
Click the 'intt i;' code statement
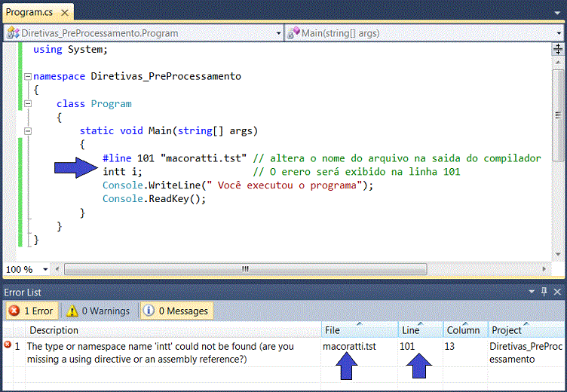pyautogui.click(x=123, y=172)
